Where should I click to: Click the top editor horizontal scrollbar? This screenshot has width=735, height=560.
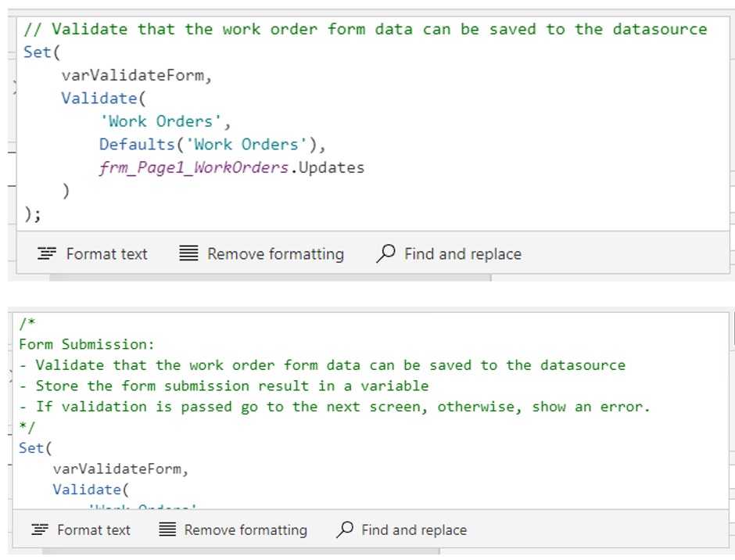pyautogui.click(x=271, y=278)
